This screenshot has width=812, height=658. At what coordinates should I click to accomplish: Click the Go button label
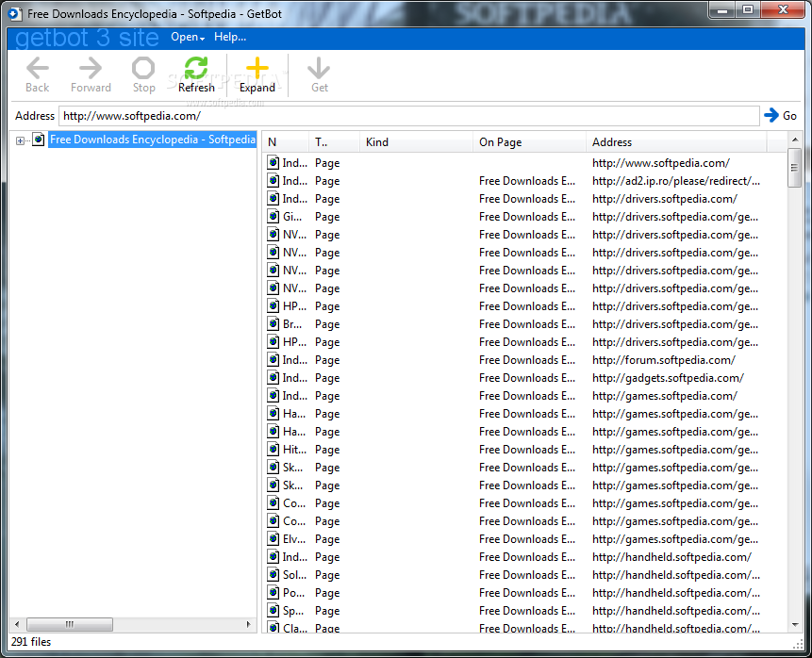pos(789,116)
